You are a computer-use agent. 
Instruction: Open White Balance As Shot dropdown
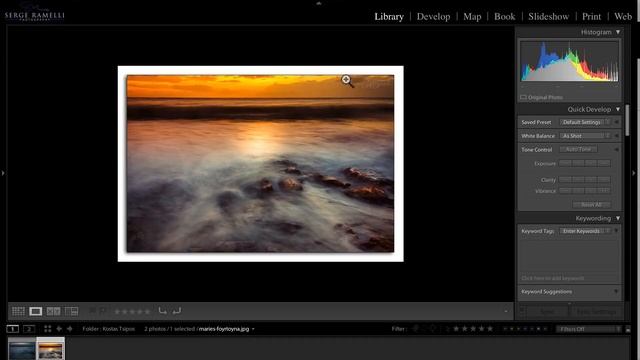(585, 136)
